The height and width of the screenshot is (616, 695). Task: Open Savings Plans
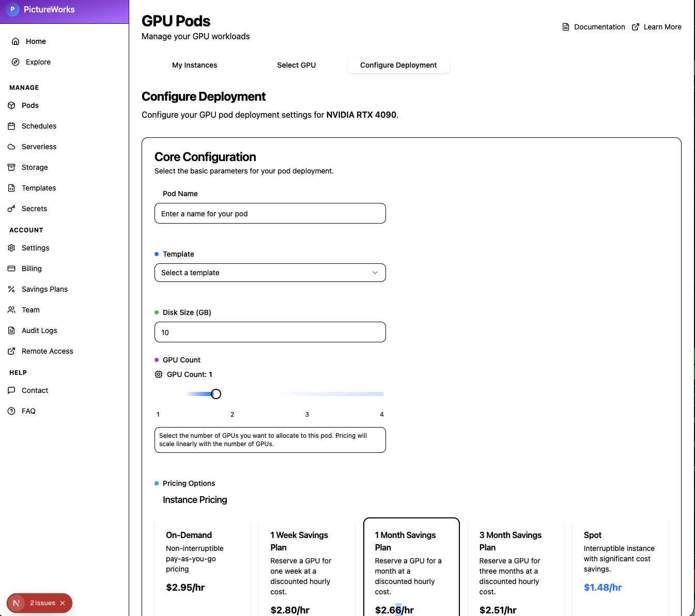click(x=44, y=289)
